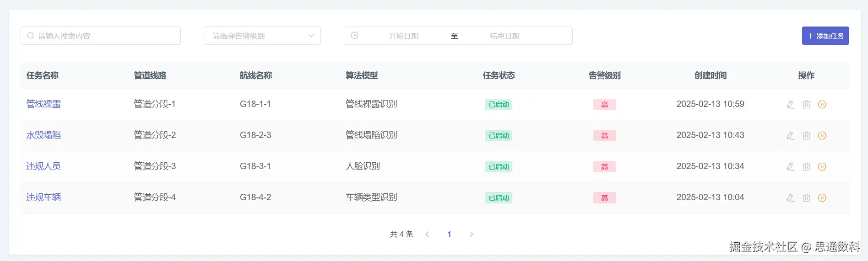Click the 结束日期 end date field
868x261 pixels.
click(x=505, y=36)
